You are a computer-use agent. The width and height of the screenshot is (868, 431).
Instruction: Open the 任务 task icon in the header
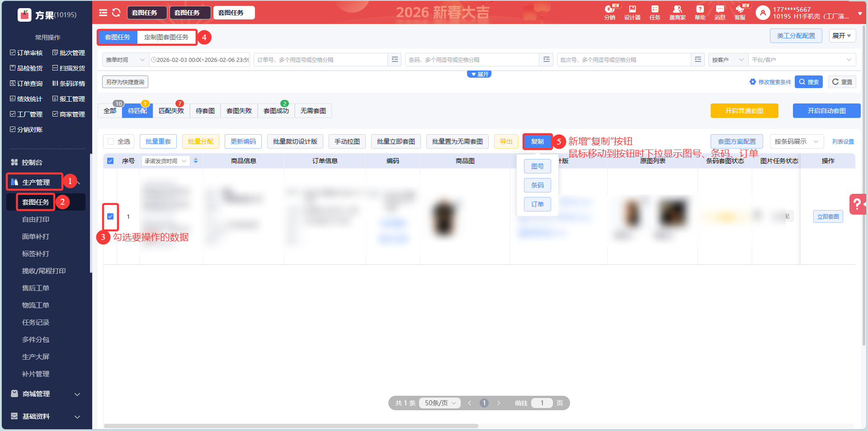[655, 12]
